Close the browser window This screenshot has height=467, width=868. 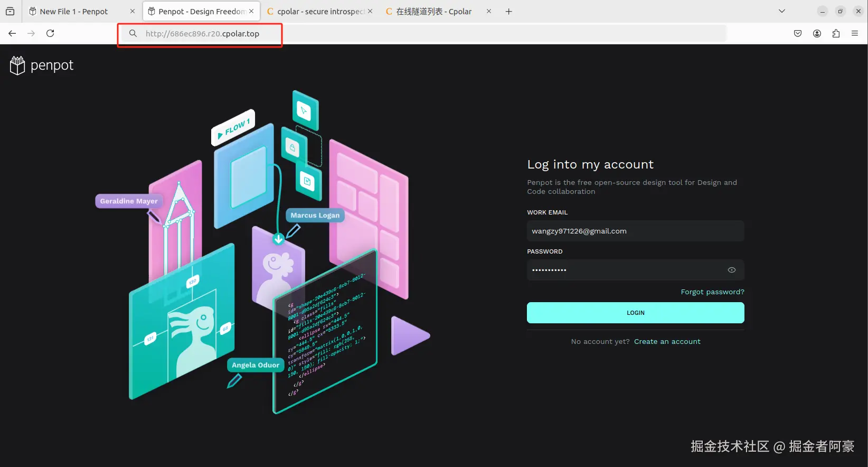(x=858, y=11)
